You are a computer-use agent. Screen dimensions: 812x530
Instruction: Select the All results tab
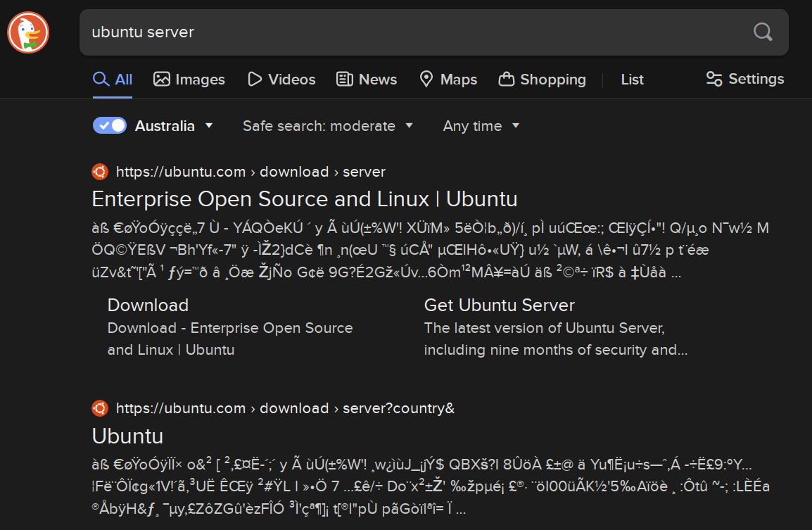(113, 80)
